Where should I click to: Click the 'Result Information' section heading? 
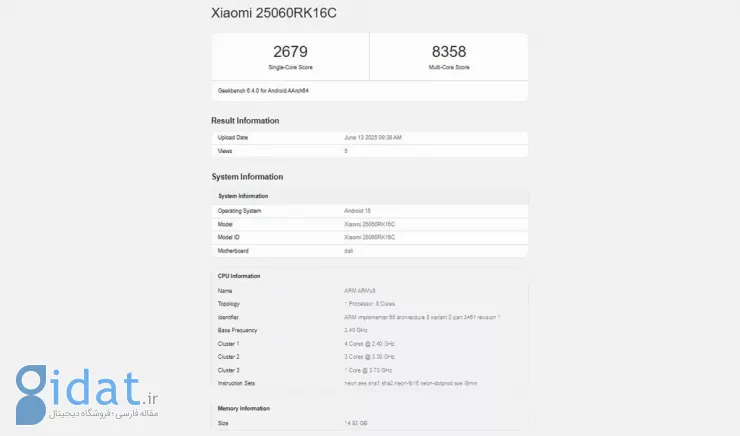click(245, 121)
